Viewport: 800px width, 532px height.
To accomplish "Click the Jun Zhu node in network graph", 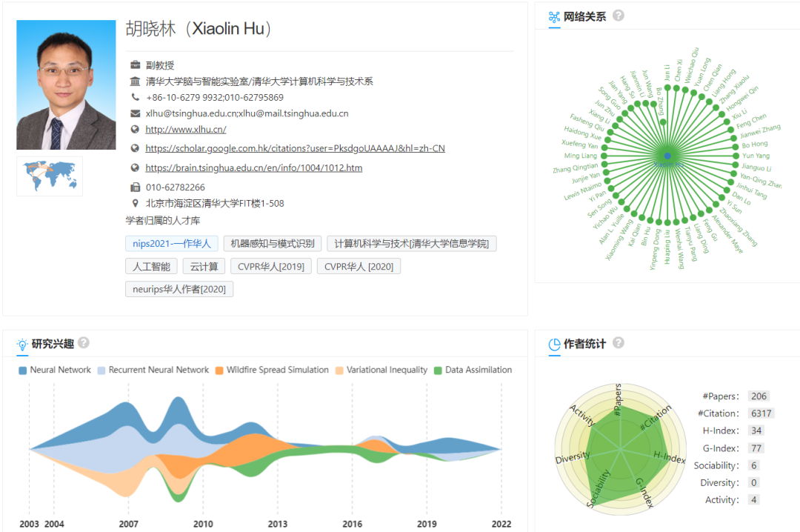I will (619, 119).
